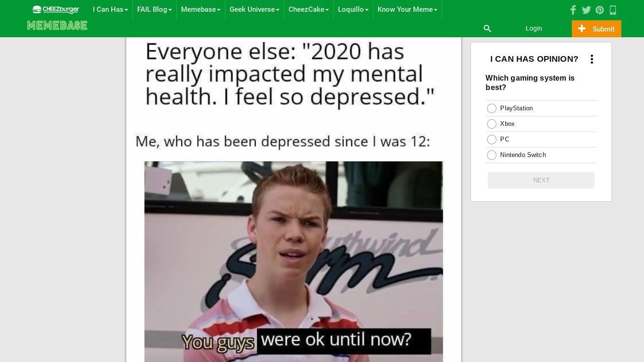Open the CheezCake menu item
This screenshot has width=644, height=362.
click(309, 9)
